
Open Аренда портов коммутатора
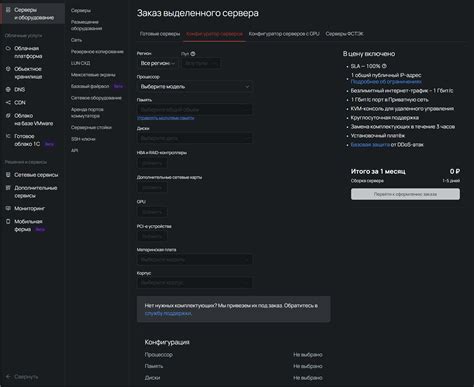[x=87, y=113]
